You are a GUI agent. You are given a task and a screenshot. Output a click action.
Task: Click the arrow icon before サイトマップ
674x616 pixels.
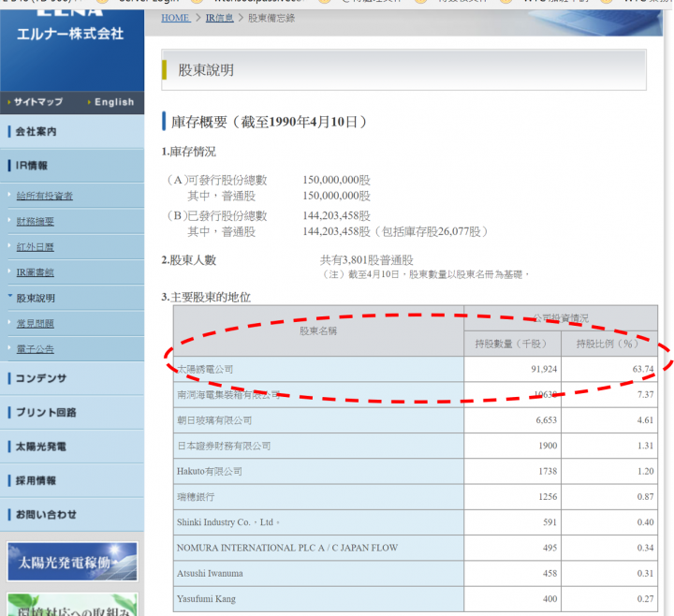tap(9, 102)
